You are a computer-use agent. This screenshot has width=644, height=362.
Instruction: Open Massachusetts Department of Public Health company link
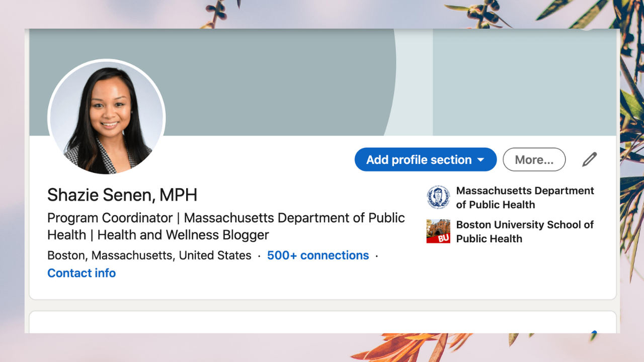pyautogui.click(x=525, y=198)
